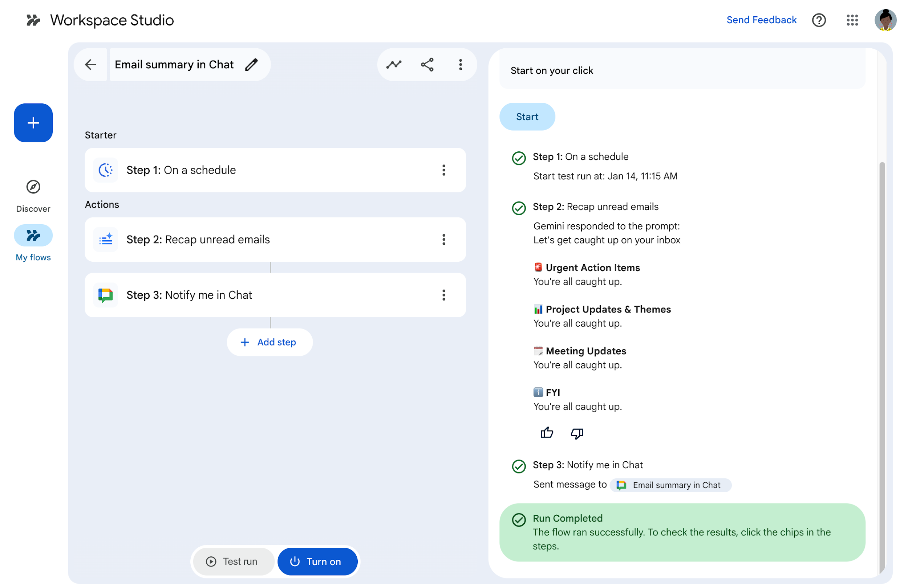Click Step 2: Recap unread emails result title
This screenshot has height=588, width=908.
point(595,207)
